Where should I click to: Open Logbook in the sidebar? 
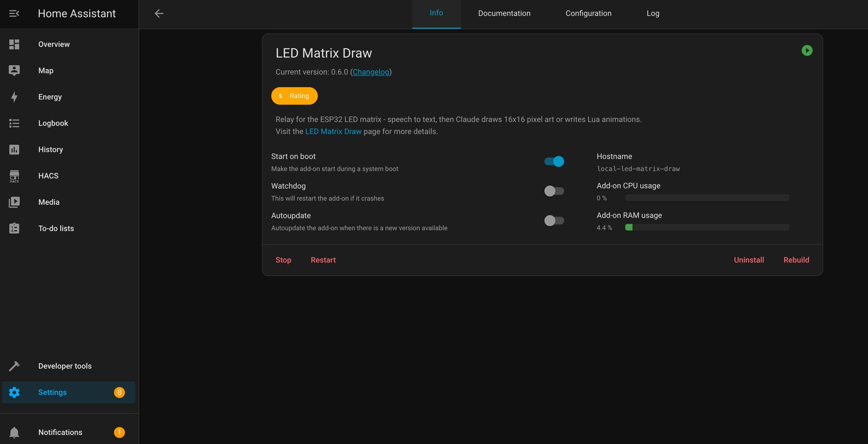coord(69,123)
